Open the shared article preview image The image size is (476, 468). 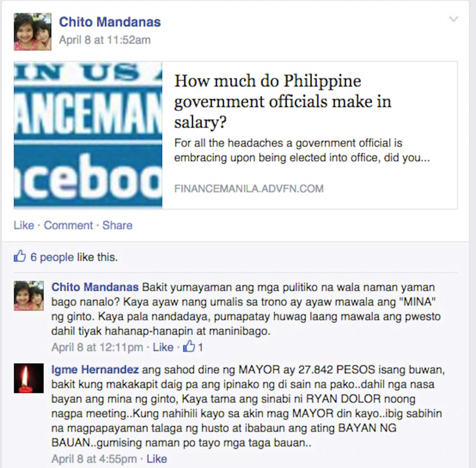88,135
